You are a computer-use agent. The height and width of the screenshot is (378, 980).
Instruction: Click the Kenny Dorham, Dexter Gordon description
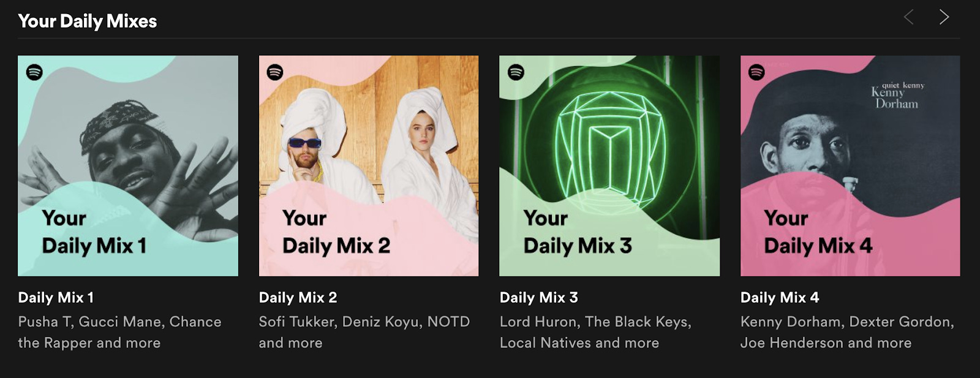[847, 332]
